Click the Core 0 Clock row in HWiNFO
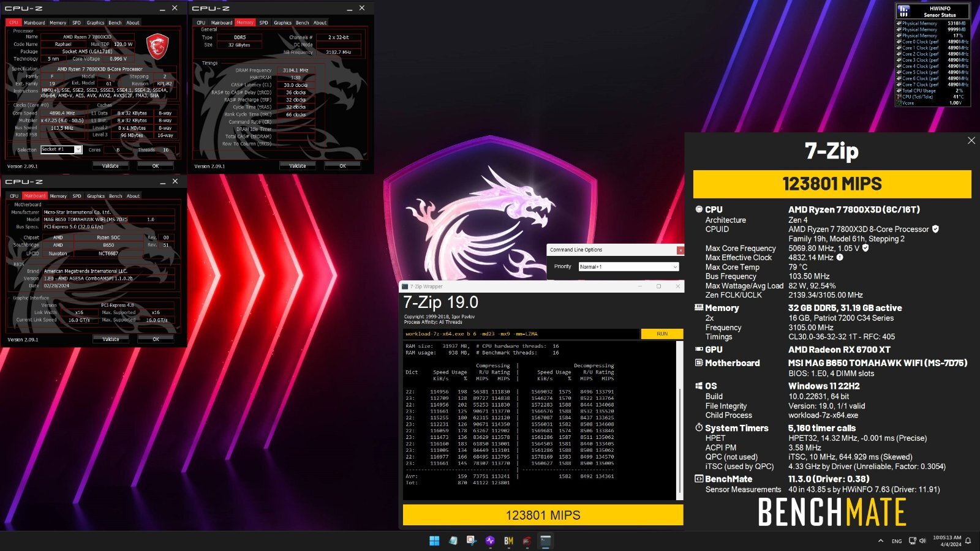980x551 pixels. [932, 42]
